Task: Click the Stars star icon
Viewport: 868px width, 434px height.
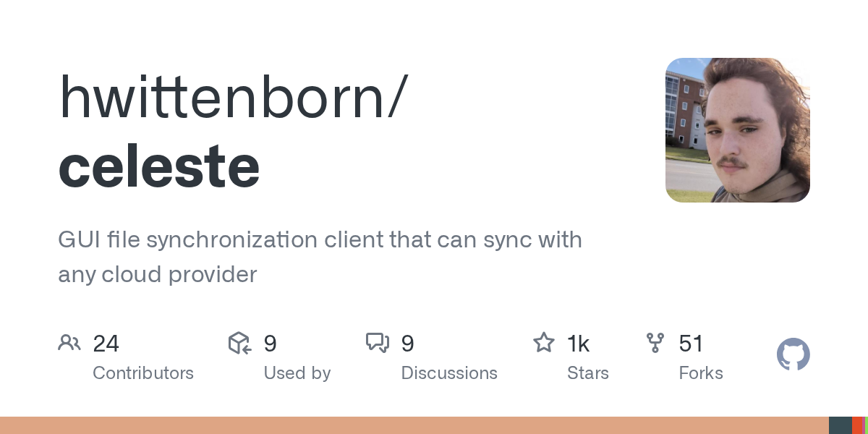Action: [544, 342]
